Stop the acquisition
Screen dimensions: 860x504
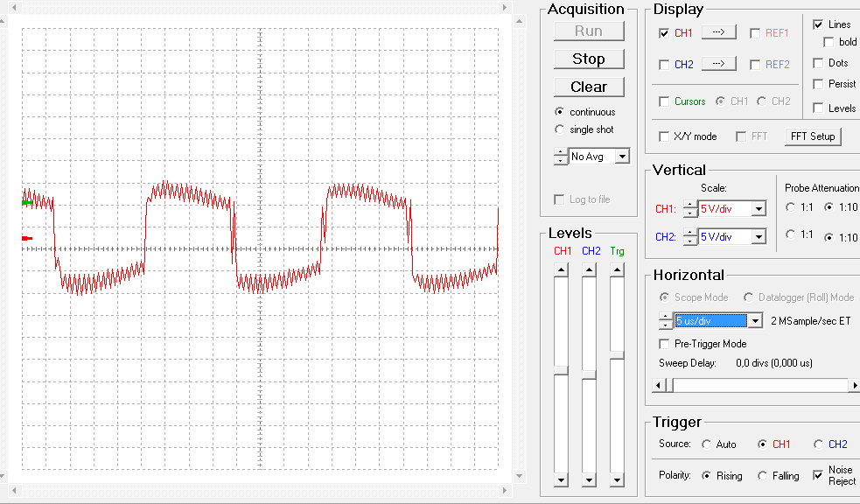589,59
